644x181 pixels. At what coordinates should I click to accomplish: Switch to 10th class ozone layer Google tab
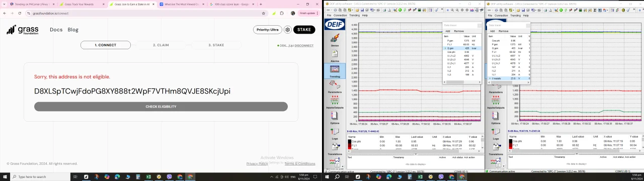[231, 4]
